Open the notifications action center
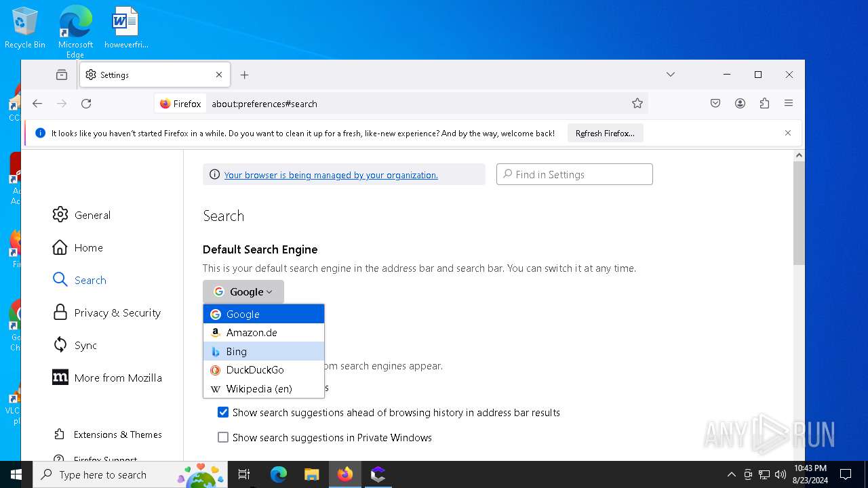 846,474
